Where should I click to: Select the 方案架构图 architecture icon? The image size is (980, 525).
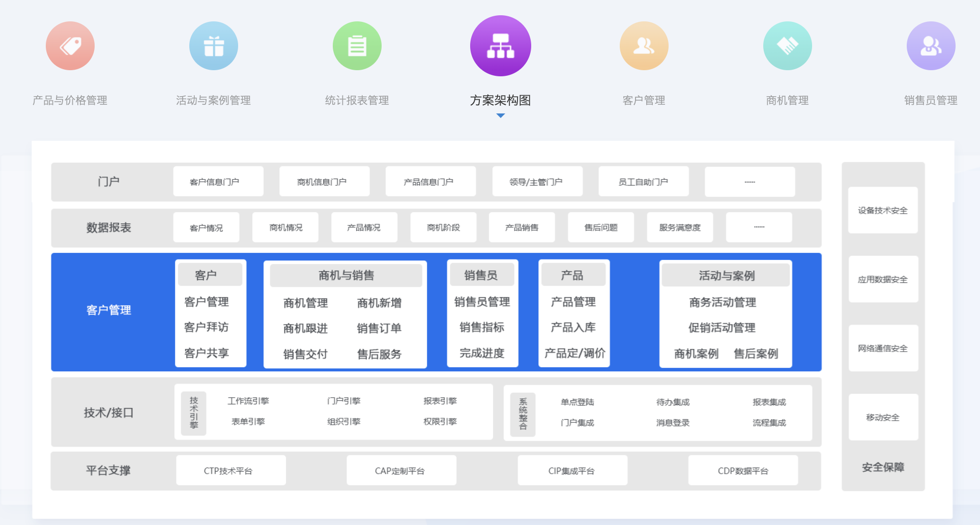coord(501,45)
